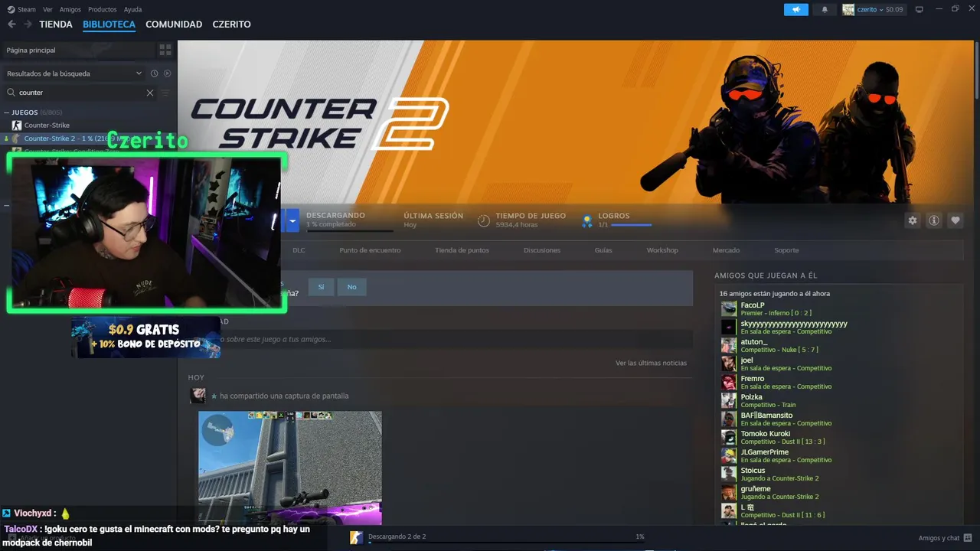The width and height of the screenshot is (980, 551).
Task: Toggle the collections grid view icon
Action: (165, 50)
